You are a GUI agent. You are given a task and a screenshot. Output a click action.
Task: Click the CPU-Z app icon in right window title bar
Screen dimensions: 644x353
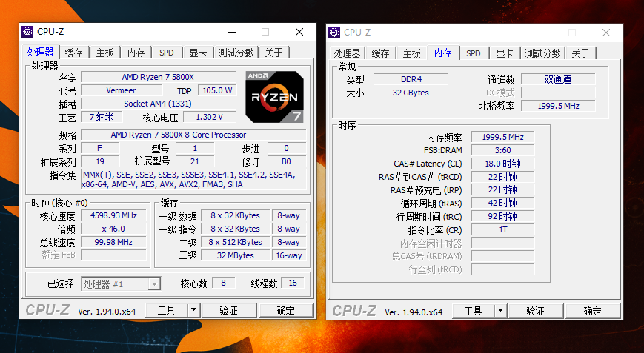point(334,33)
